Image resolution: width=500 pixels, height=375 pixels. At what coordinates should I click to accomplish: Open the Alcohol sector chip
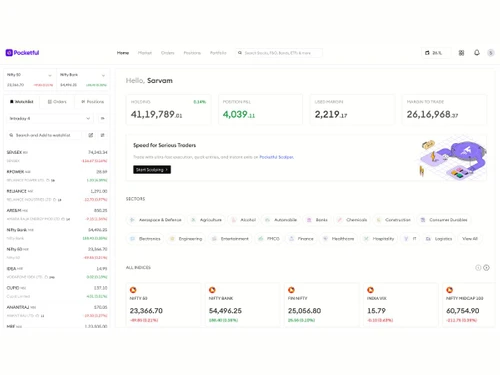tap(244, 220)
